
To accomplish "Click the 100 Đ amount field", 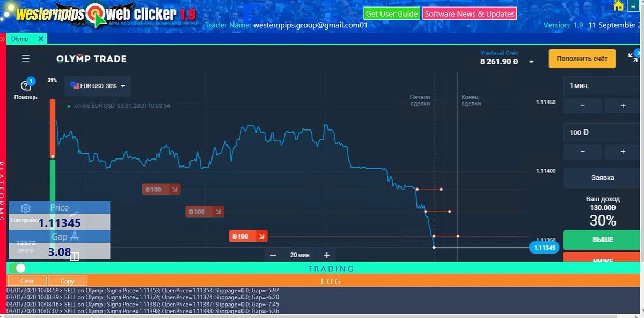I will (x=603, y=132).
